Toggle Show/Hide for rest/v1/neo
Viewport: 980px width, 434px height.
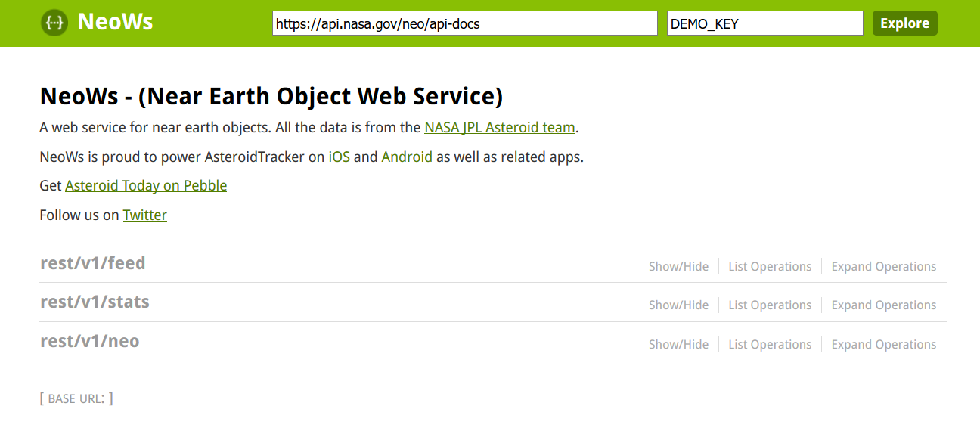[679, 344]
